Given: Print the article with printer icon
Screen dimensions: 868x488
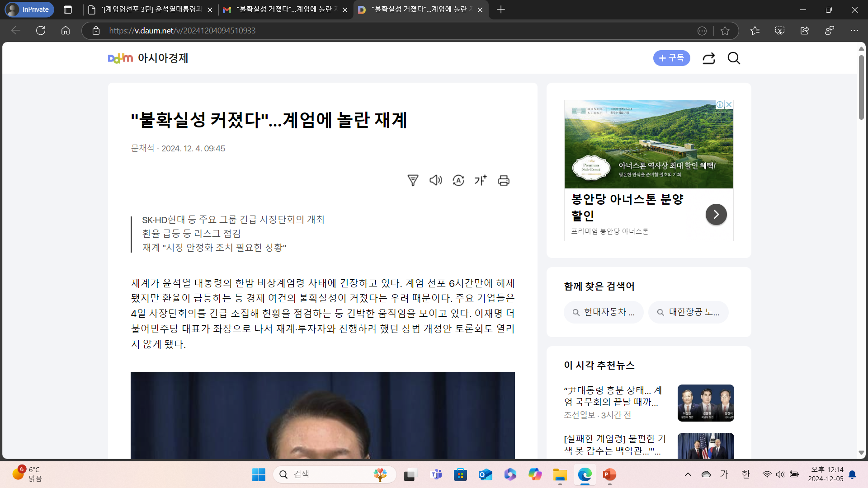Looking at the screenshot, I should [504, 180].
